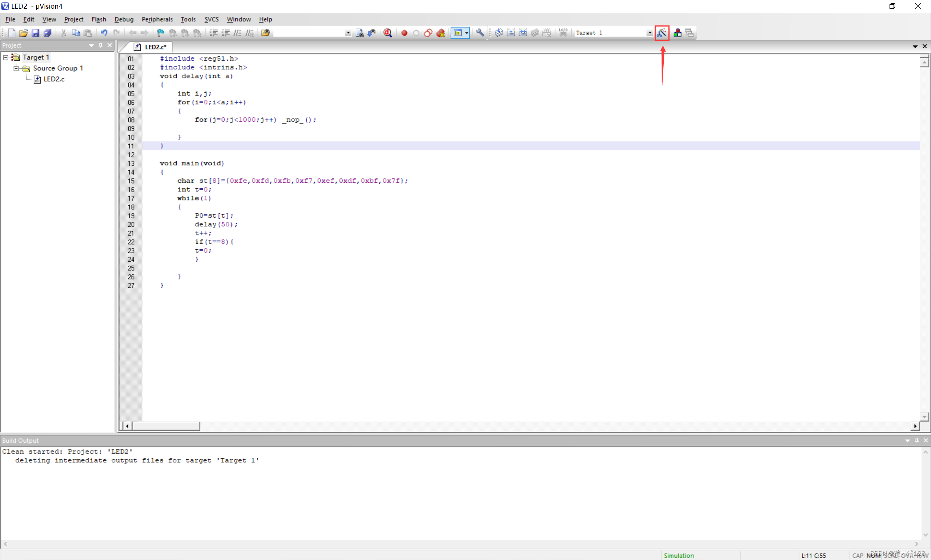
Task: Open the Target 1 selection dropdown
Action: point(650,33)
